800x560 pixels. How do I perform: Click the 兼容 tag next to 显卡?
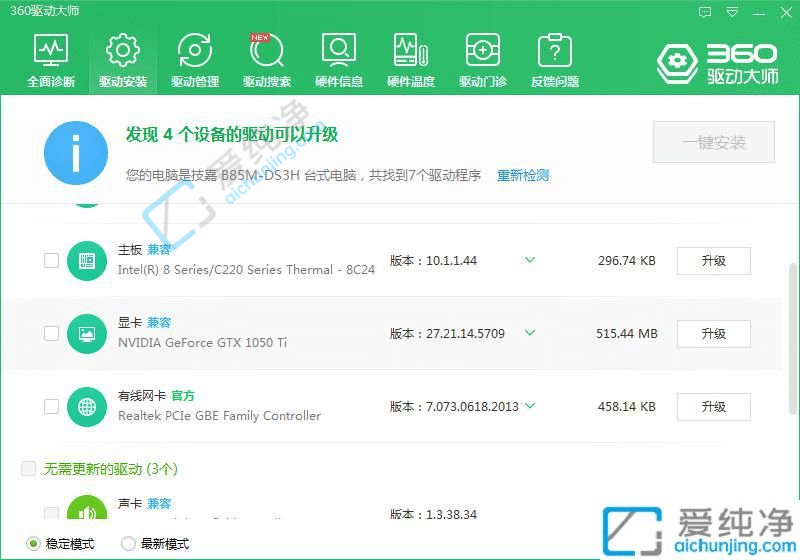(x=159, y=322)
